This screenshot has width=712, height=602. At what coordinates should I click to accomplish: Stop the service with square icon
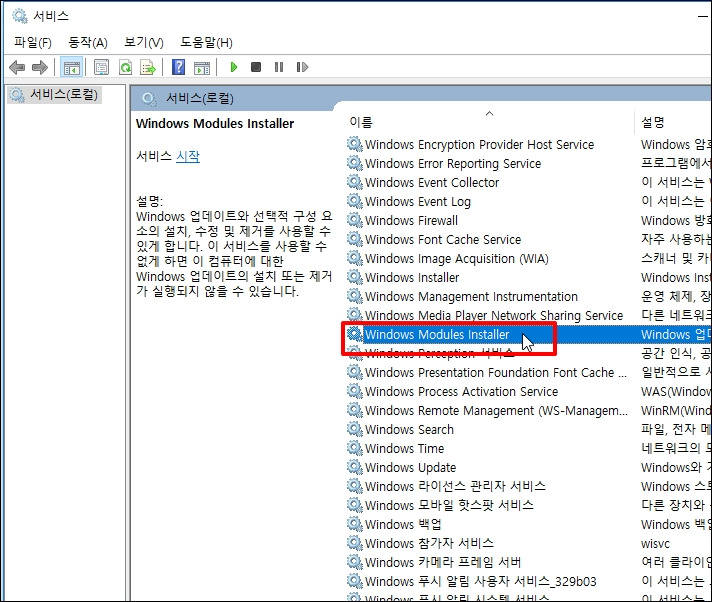[256, 67]
